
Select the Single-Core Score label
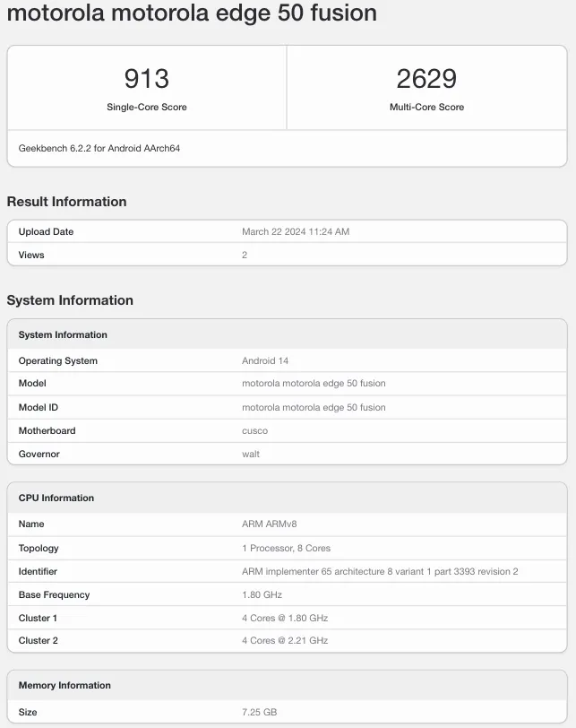tap(147, 107)
